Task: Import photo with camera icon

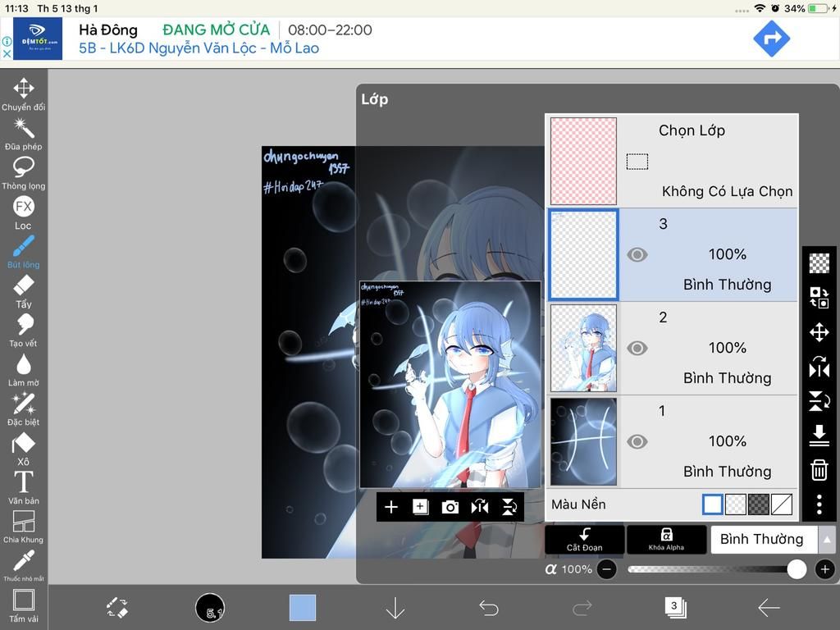Action: tap(450, 507)
